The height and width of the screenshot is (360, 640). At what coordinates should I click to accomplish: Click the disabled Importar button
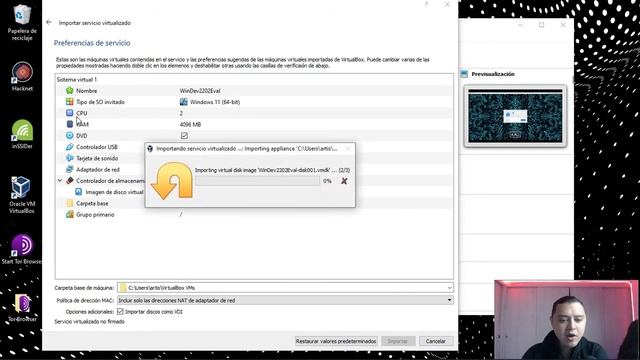pyautogui.click(x=398, y=341)
